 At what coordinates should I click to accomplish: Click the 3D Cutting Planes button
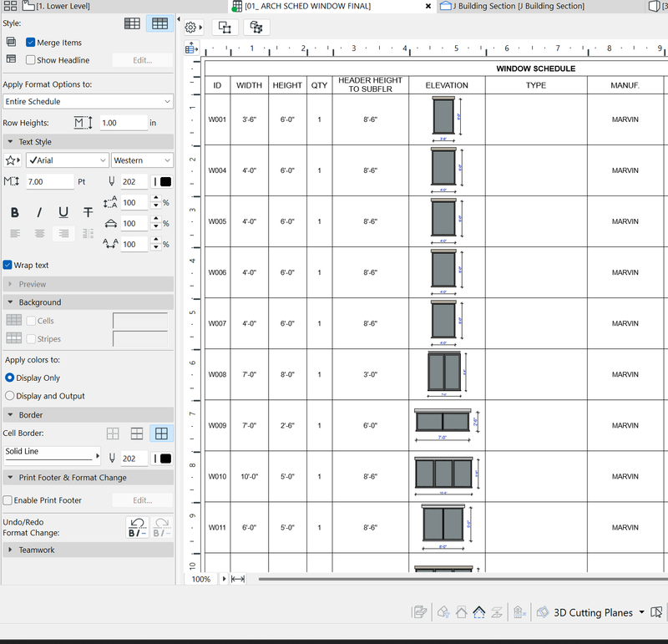tap(593, 612)
